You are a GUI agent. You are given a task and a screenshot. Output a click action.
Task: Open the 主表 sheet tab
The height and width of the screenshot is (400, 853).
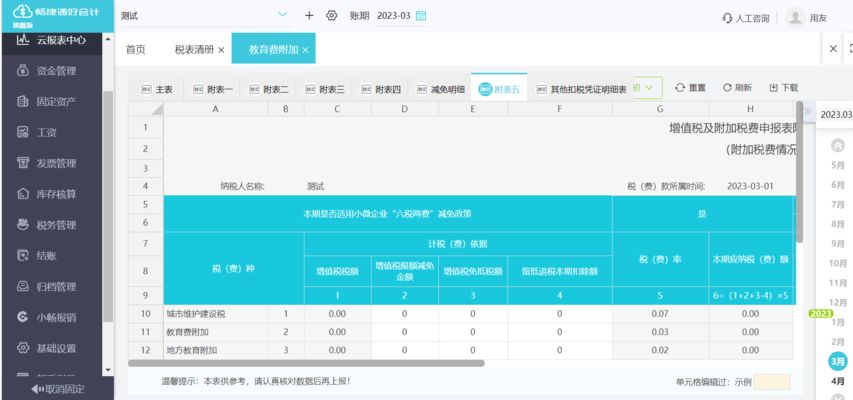pos(157,89)
